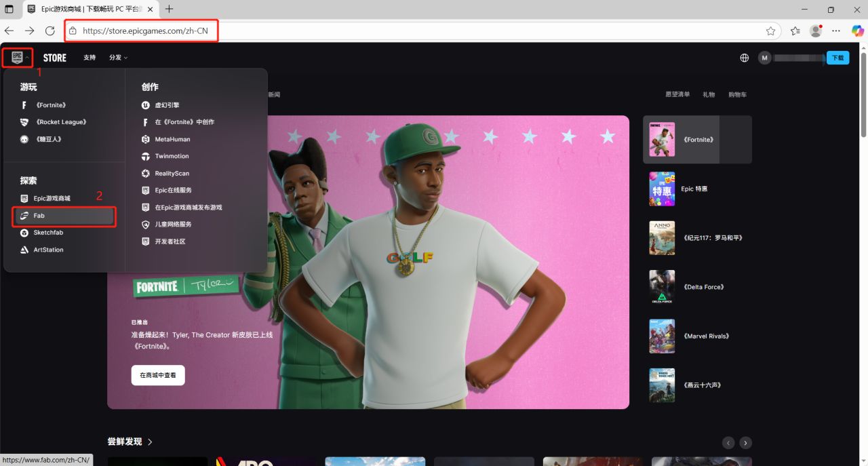Open the browser profile icon
Image resolution: width=868 pixels, height=466 pixels.
[x=816, y=31]
